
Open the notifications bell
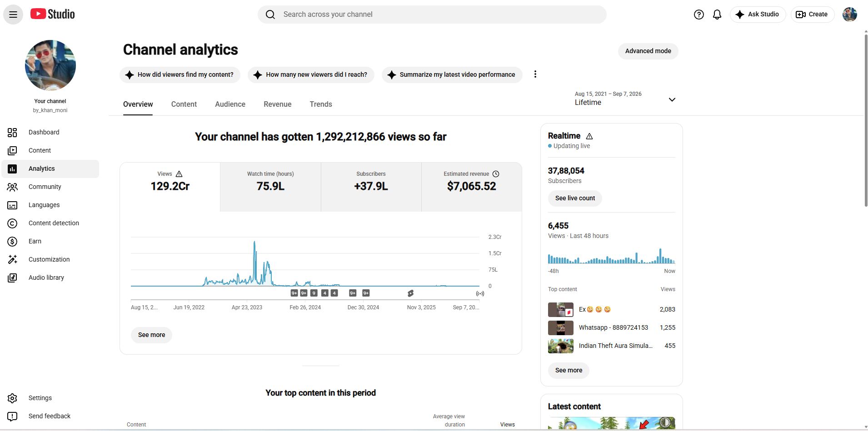click(x=717, y=15)
